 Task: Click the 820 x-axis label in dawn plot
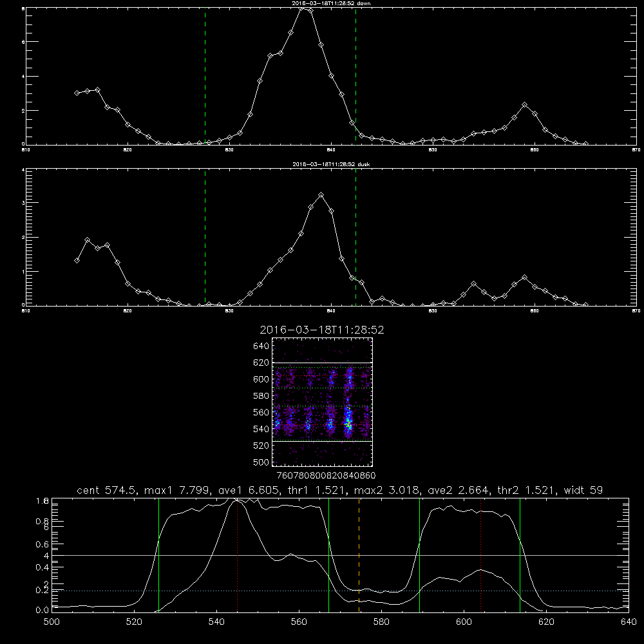pyautogui.click(x=128, y=150)
